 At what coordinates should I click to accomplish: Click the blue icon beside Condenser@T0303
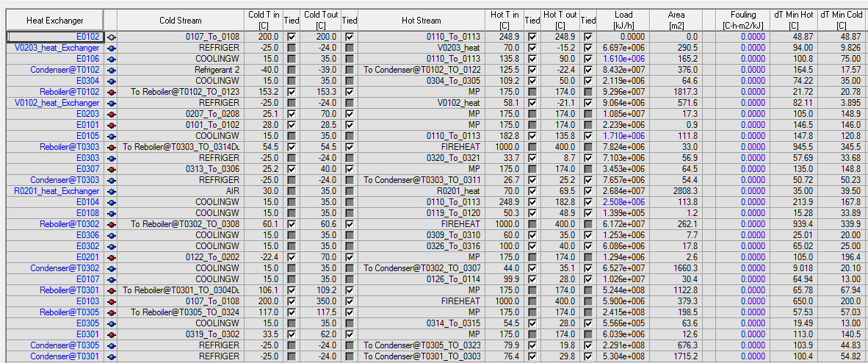click(112, 180)
